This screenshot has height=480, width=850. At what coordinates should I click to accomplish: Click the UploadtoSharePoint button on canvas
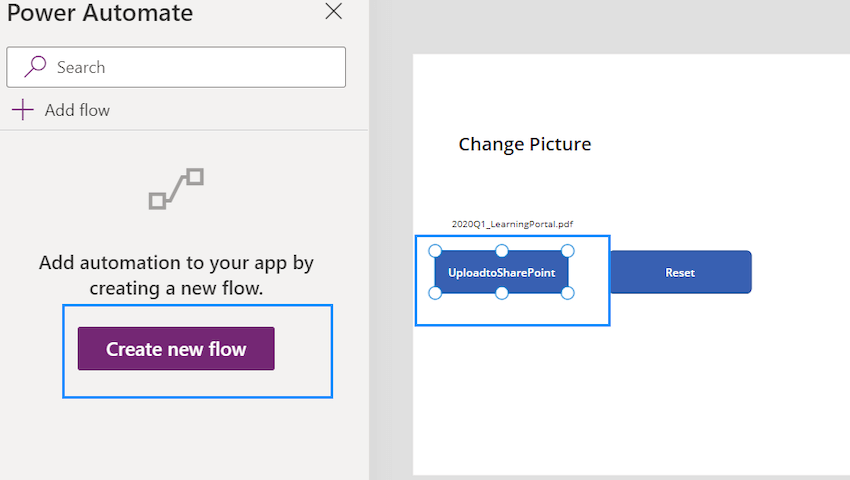click(501, 272)
